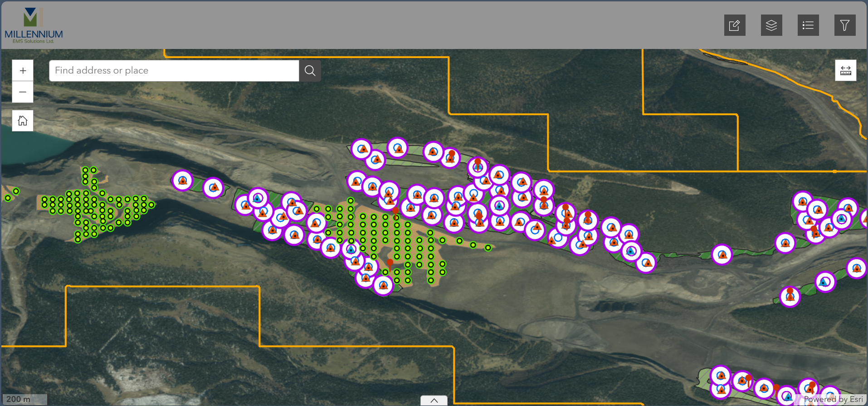Image resolution: width=868 pixels, height=406 pixels.
Task: Select the leftmost green dot on map
Action: click(8, 198)
